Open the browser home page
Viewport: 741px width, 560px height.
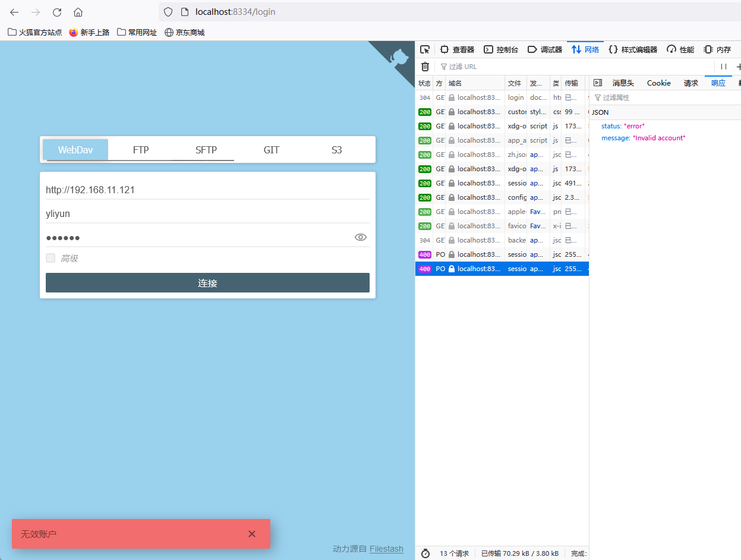coord(78,12)
